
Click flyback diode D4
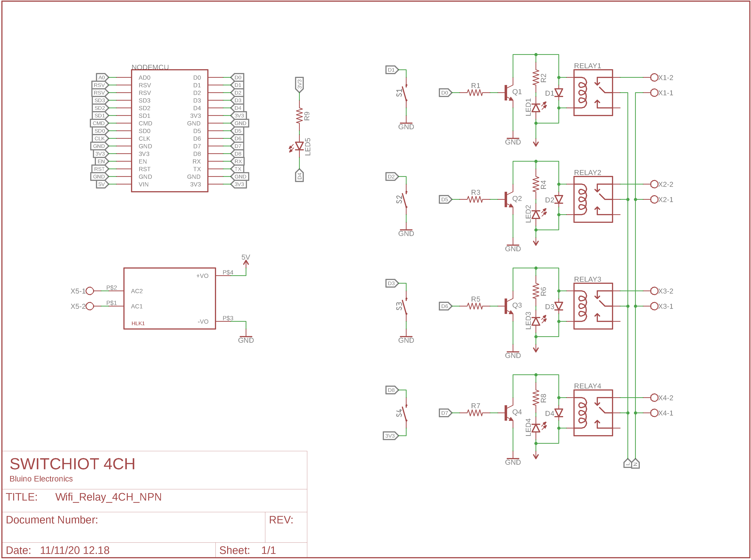559,413
